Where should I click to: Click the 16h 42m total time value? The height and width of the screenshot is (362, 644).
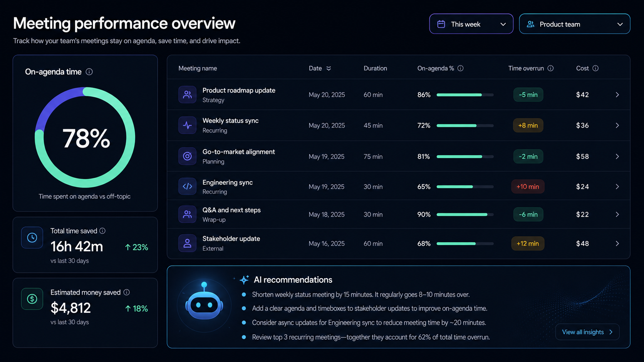(77, 247)
